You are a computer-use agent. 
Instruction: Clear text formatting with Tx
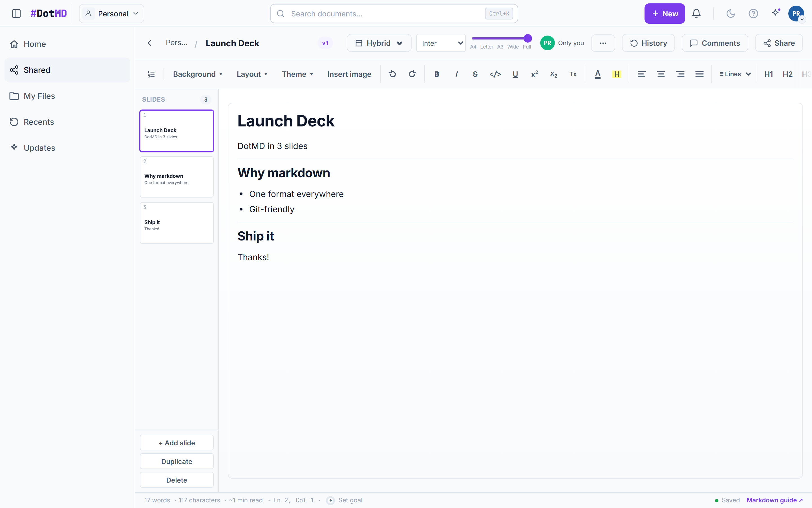coord(573,74)
